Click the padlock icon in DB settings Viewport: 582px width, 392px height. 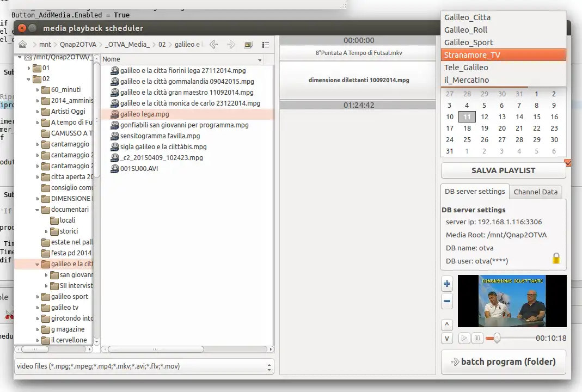pyautogui.click(x=556, y=259)
